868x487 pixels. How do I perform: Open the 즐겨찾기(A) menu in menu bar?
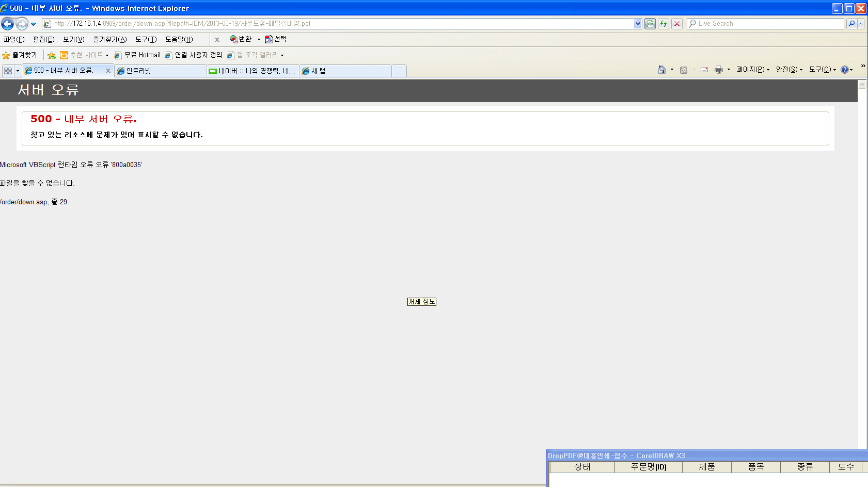click(109, 40)
